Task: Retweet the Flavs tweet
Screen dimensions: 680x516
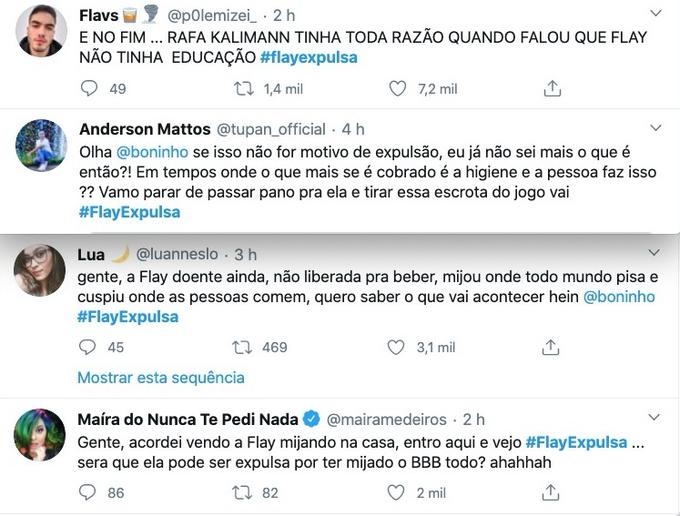Action: [x=243, y=89]
